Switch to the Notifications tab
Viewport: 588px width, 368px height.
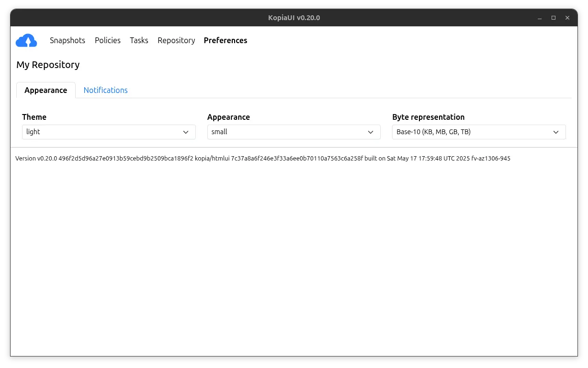(106, 90)
